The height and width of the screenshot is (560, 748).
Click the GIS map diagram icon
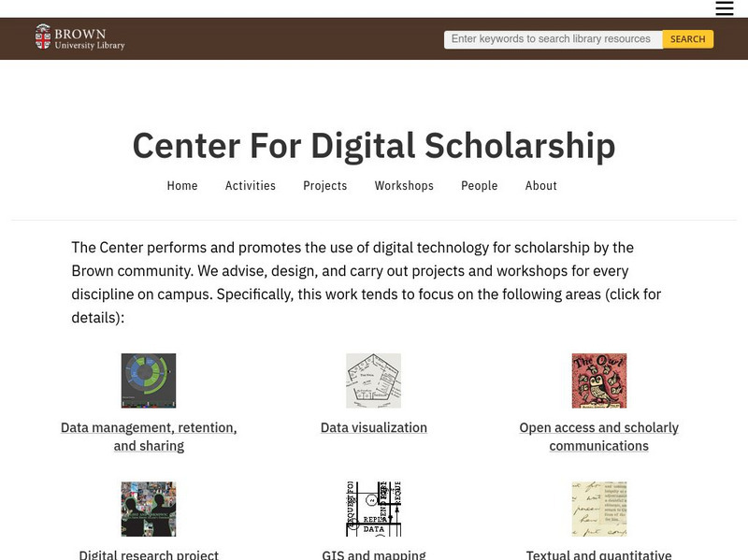374,510
